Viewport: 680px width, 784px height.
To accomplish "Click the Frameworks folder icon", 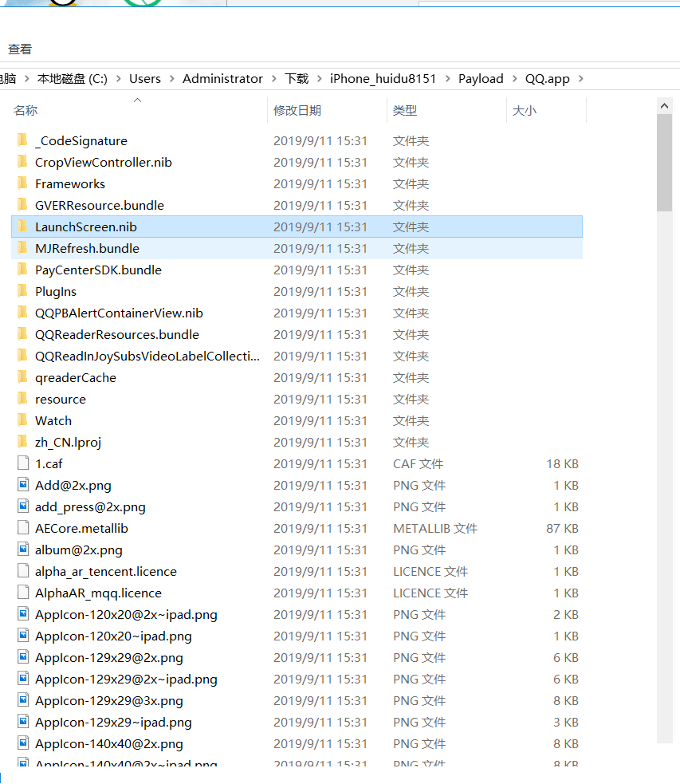I will click(x=22, y=183).
